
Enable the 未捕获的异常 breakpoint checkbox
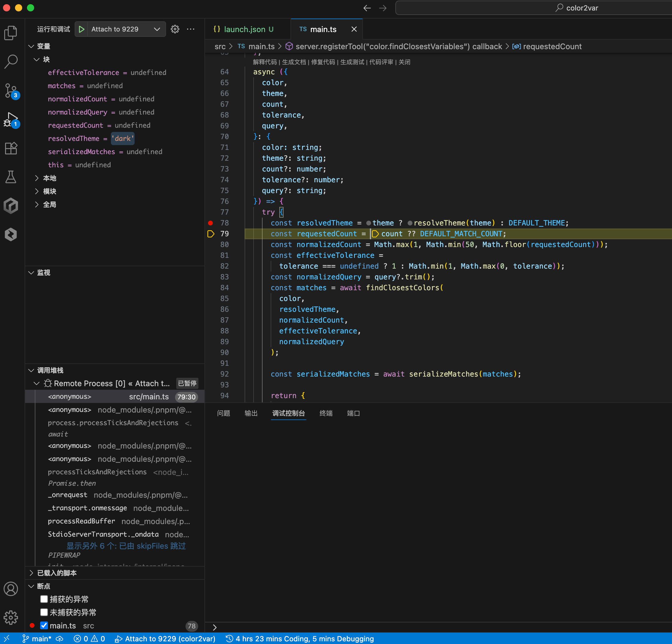(x=44, y=612)
